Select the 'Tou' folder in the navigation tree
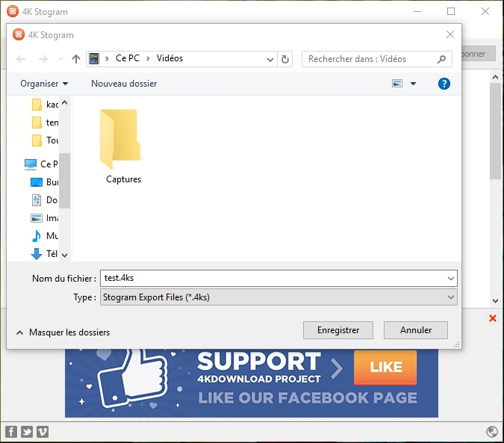Image resolution: width=504 pixels, height=443 pixels. pos(45,140)
